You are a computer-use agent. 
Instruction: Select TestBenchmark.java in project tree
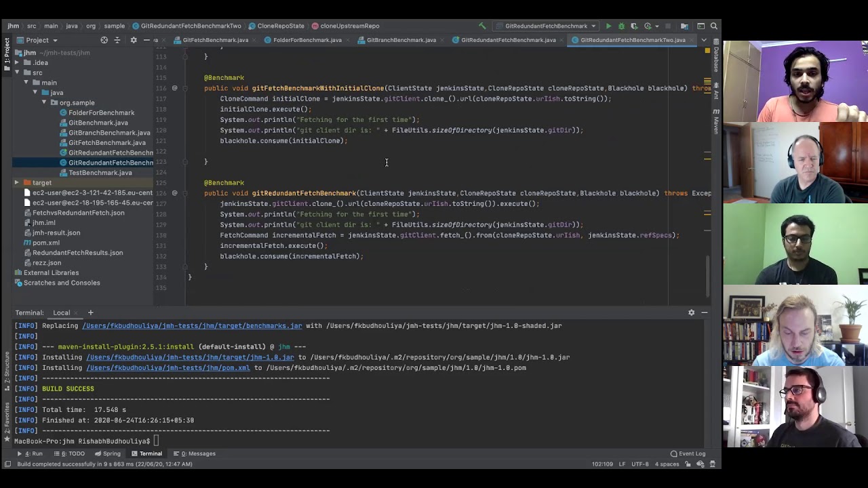pyautogui.click(x=100, y=173)
